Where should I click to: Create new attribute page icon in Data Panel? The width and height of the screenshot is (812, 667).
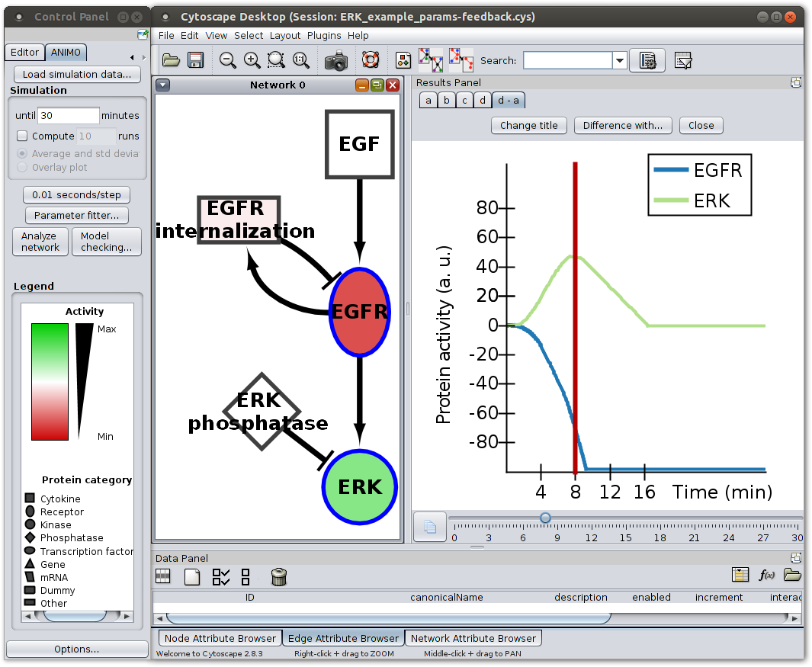click(192, 576)
